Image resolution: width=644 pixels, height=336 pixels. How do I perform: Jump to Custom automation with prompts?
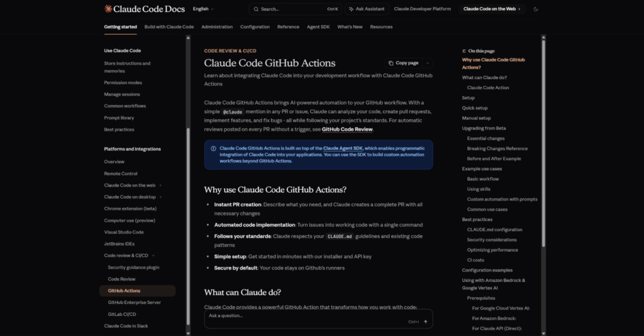click(502, 199)
